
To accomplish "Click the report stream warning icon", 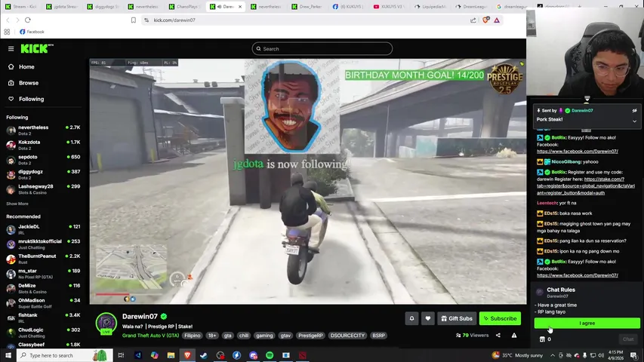I will tap(514, 336).
